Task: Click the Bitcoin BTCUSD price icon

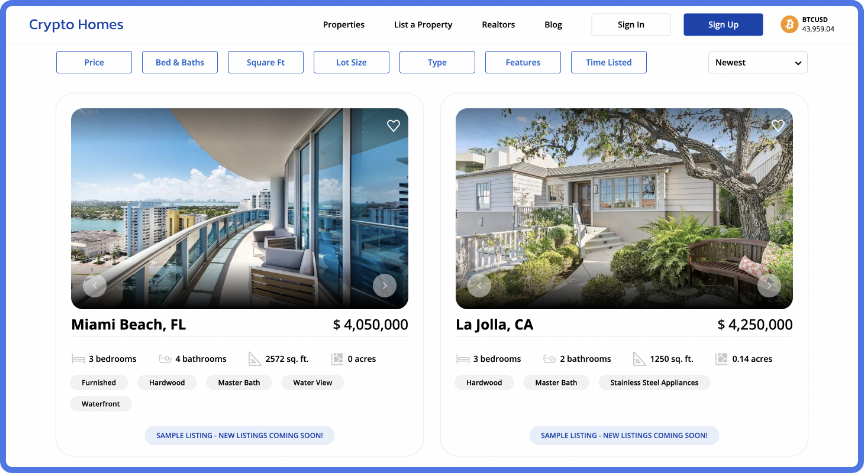Action: pyautogui.click(x=789, y=24)
